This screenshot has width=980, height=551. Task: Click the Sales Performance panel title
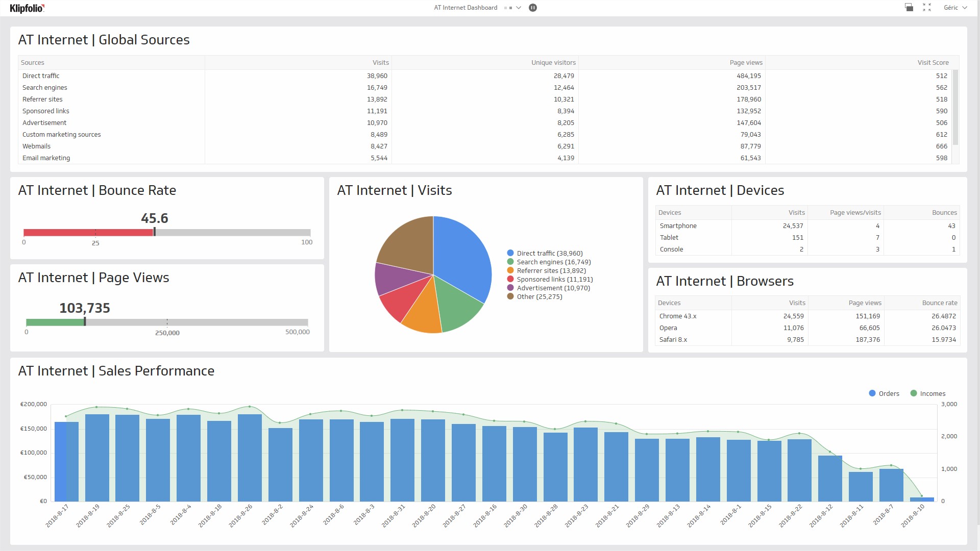(116, 371)
